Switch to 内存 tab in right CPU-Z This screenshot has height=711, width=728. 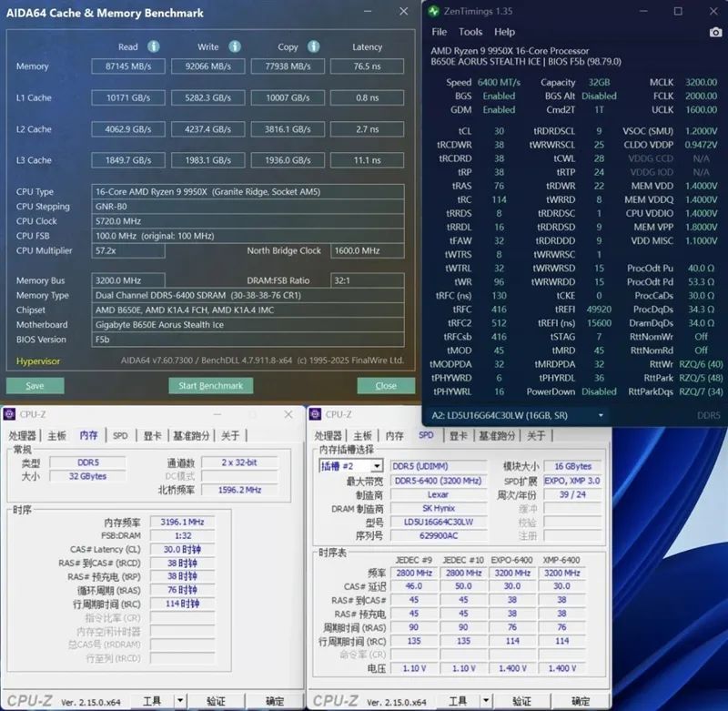[x=394, y=435]
